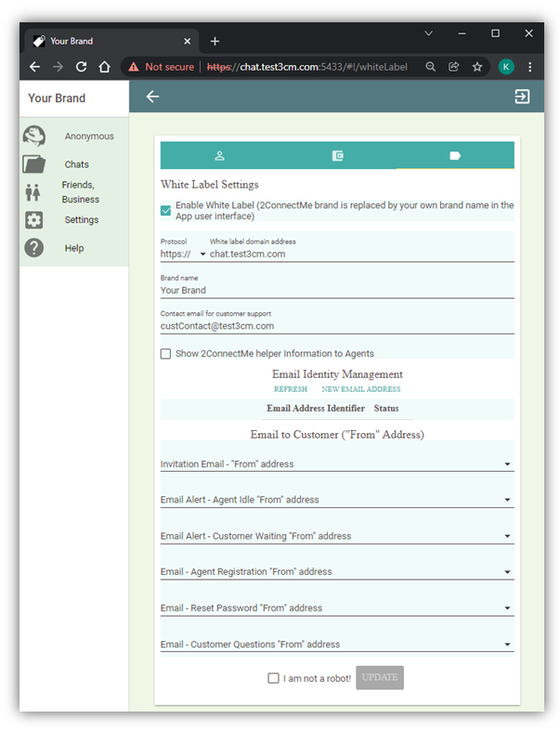Screen dimensions: 560x732
Task: Open the wallet tab icon
Action: 337,155
